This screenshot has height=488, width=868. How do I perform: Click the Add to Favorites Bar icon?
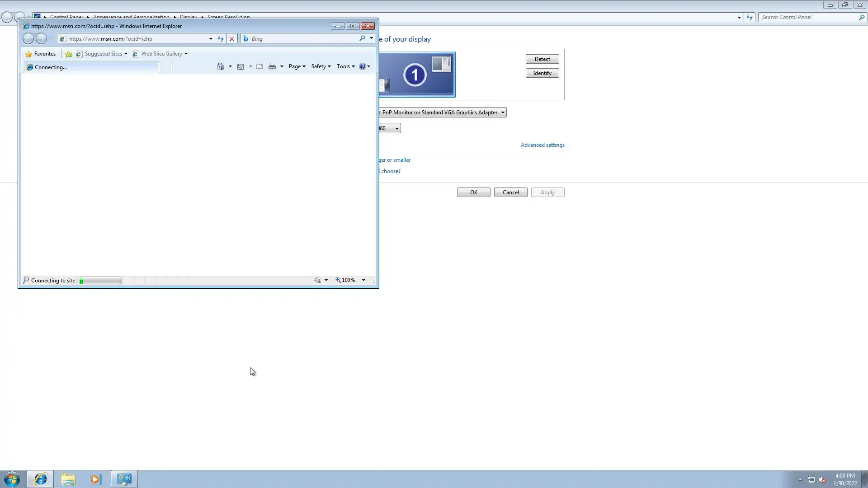69,54
